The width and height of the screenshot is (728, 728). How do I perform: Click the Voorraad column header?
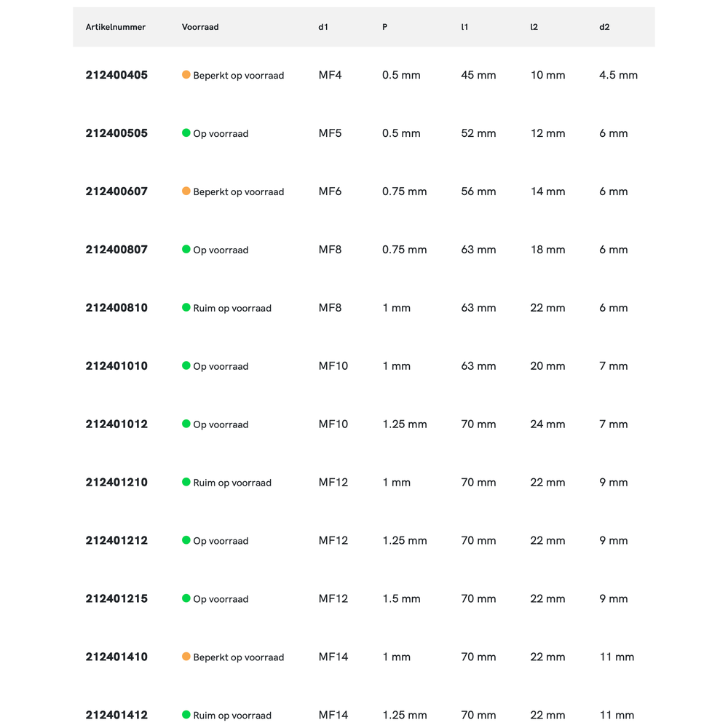point(200,27)
